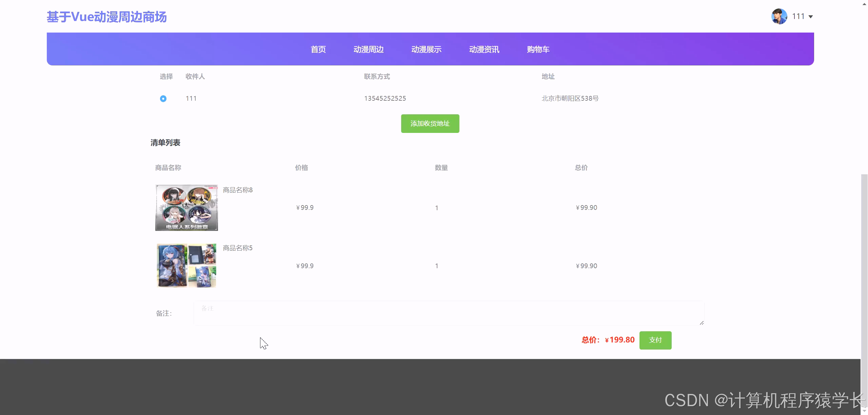Open the 动漫周边 navigation item
This screenshot has width=868, height=415.
click(369, 50)
